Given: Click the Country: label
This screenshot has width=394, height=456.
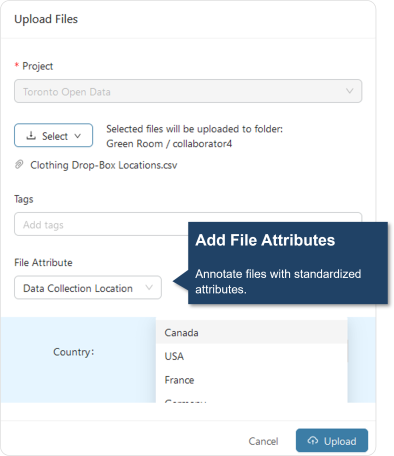Looking at the screenshot, I should click(74, 352).
